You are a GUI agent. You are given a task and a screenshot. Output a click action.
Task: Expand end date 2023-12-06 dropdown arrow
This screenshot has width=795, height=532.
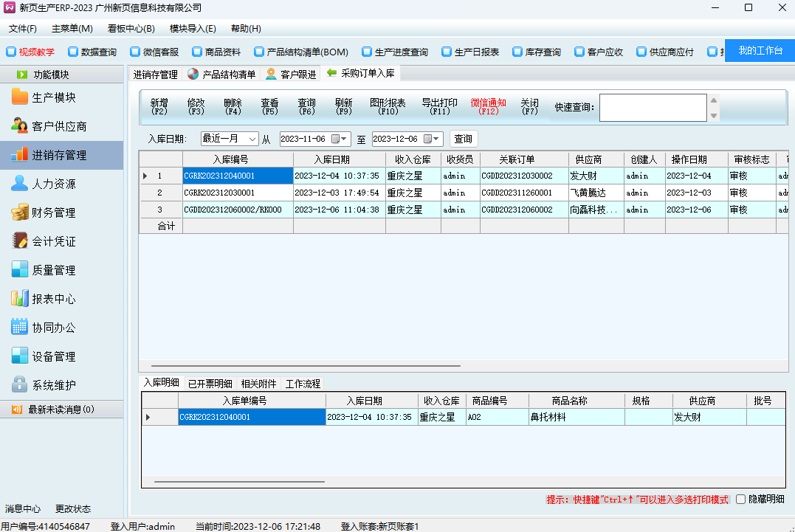pos(436,139)
